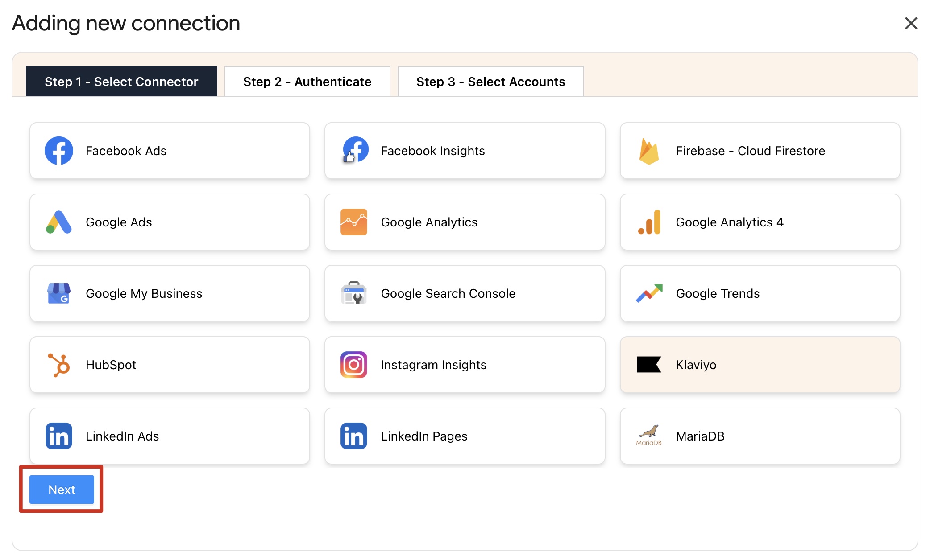Click the black Klaviyo flag icon
The width and height of the screenshot is (930, 560).
649,365
